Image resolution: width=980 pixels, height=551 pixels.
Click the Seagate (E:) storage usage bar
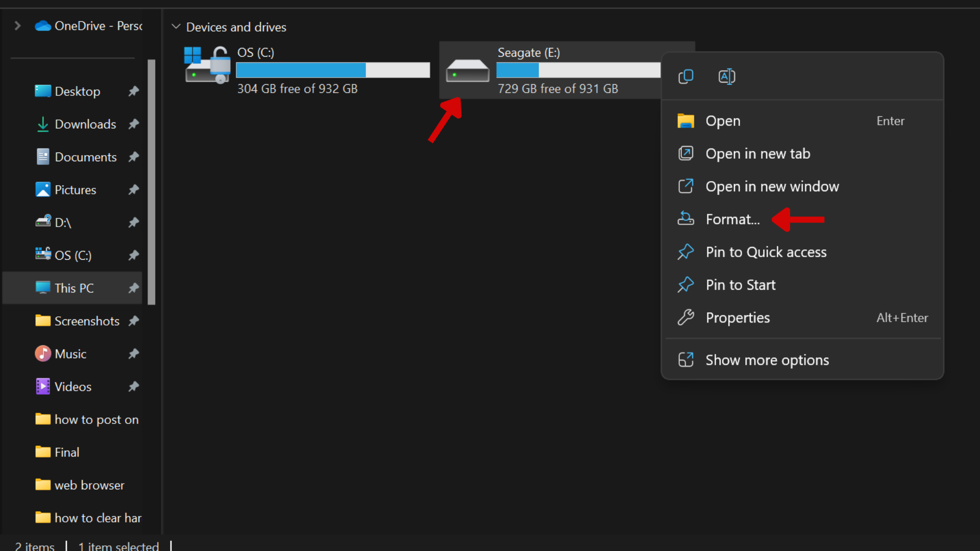pos(578,70)
